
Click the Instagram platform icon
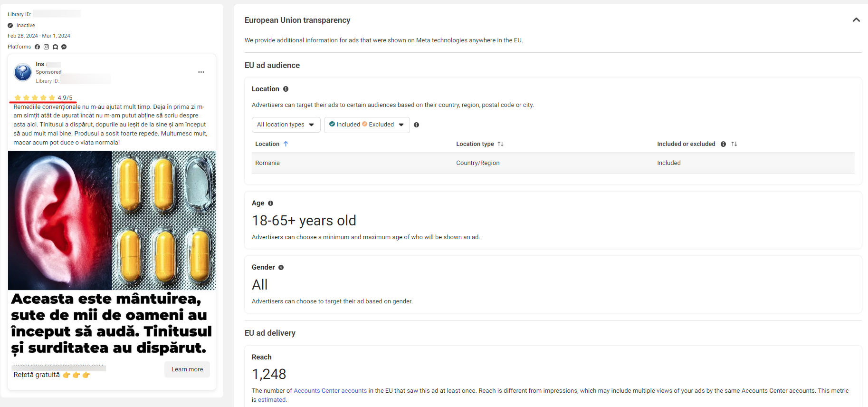coord(46,47)
